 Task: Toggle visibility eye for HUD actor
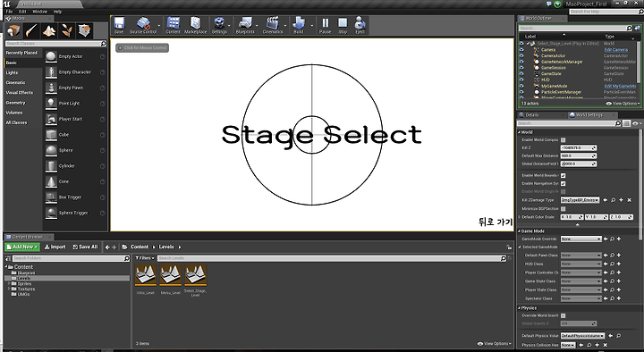click(x=521, y=80)
